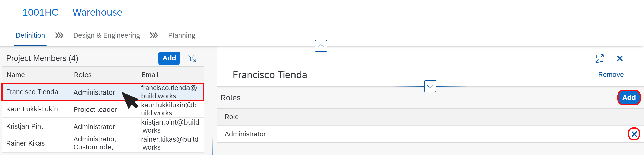Collapse the page header with up chevron
644x155 pixels.
pos(321,46)
